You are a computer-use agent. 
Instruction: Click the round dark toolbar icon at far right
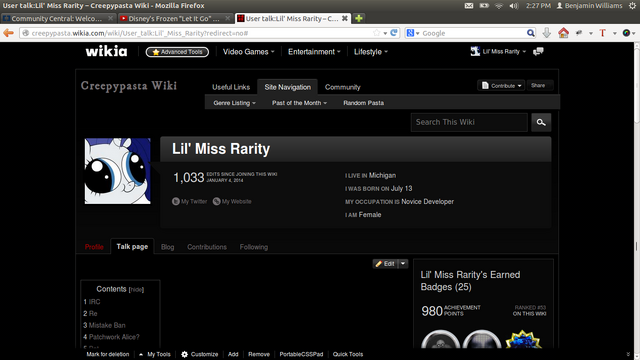(x=626, y=33)
